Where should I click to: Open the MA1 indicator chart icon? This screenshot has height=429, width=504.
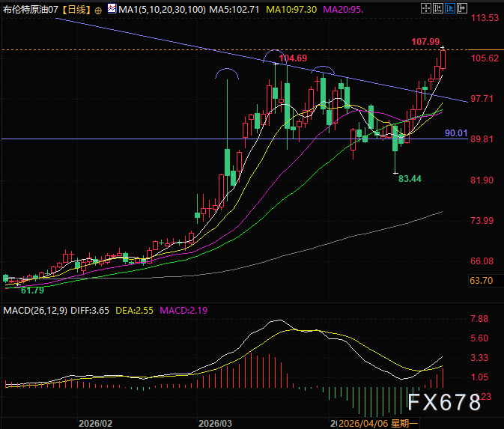tap(112, 8)
